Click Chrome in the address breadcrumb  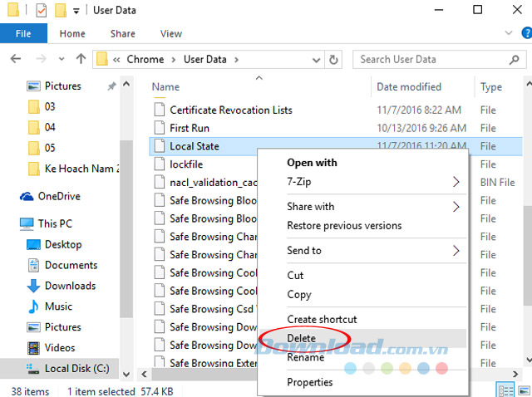(145, 60)
